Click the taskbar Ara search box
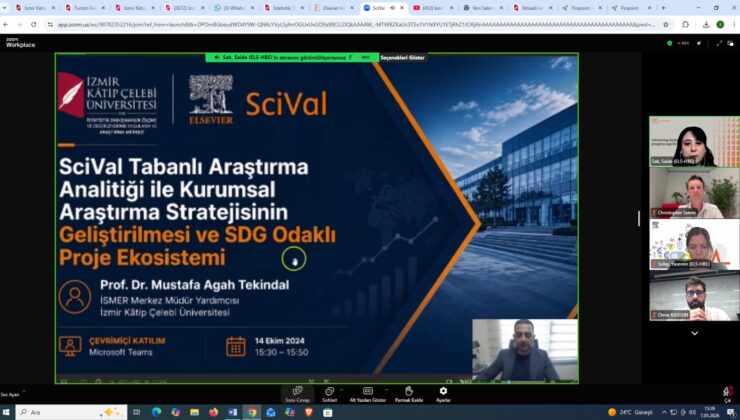 click(x=72, y=412)
